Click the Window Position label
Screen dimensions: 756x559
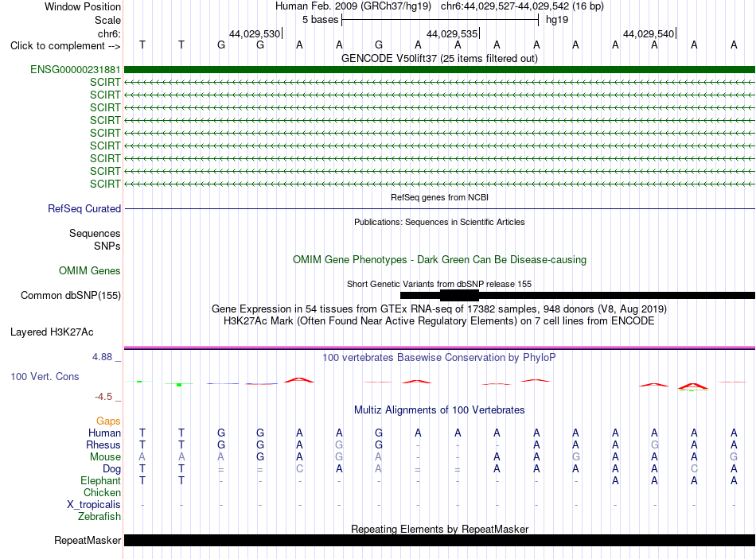coord(83,6)
